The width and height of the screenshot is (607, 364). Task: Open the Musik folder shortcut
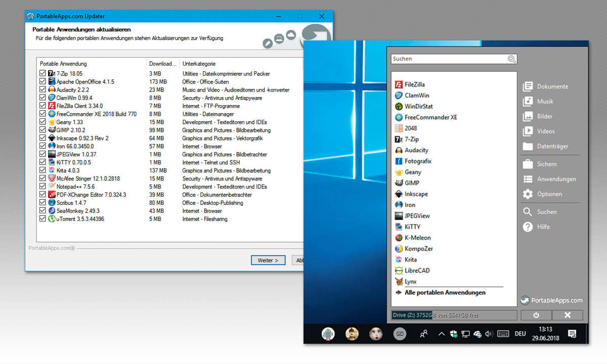(x=538, y=101)
